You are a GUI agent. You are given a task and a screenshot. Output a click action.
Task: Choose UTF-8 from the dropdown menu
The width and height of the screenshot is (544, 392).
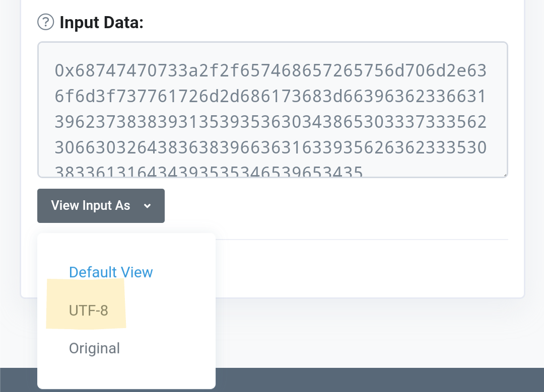click(89, 310)
